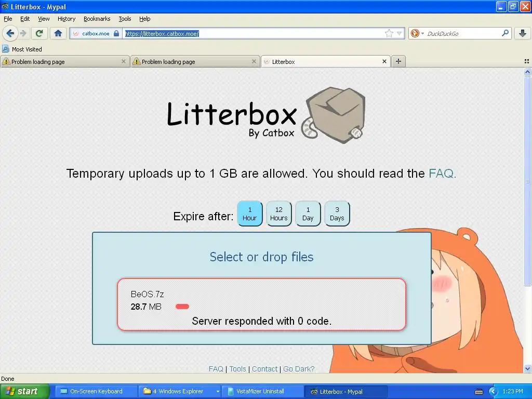This screenshot has height=399, width=532.
Task: Expand hidden tray icons arrow
Action: click(x=493, y=392)
